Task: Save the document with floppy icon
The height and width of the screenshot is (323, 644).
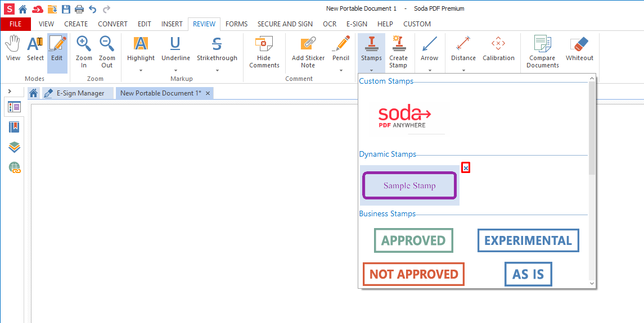Action: tap(66, 8)
